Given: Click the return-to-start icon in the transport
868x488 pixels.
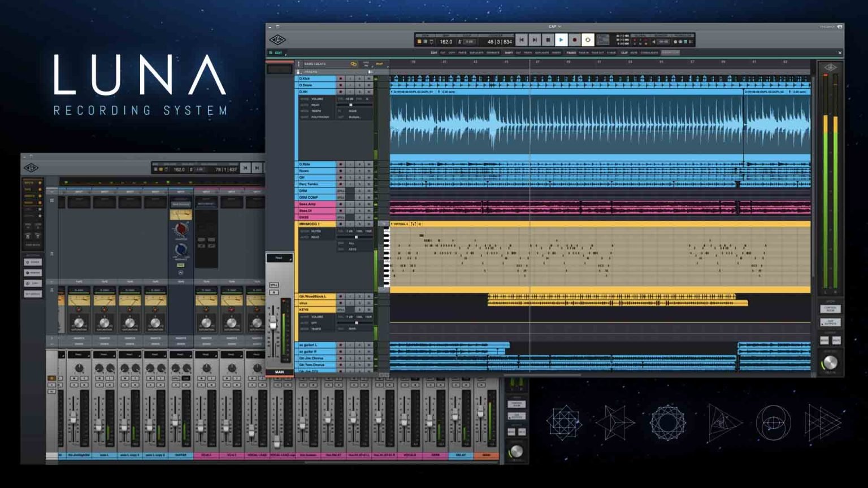Looking at the screenshot, I should [x=522, y=40].
